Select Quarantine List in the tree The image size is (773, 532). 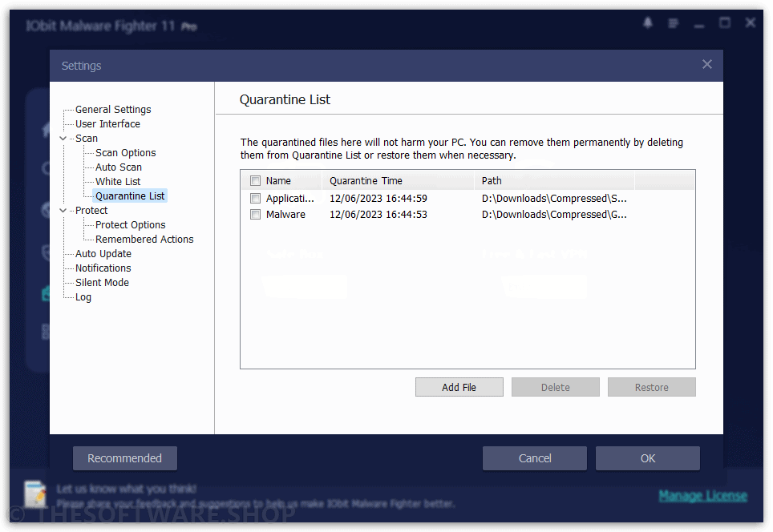pos(130,196)
